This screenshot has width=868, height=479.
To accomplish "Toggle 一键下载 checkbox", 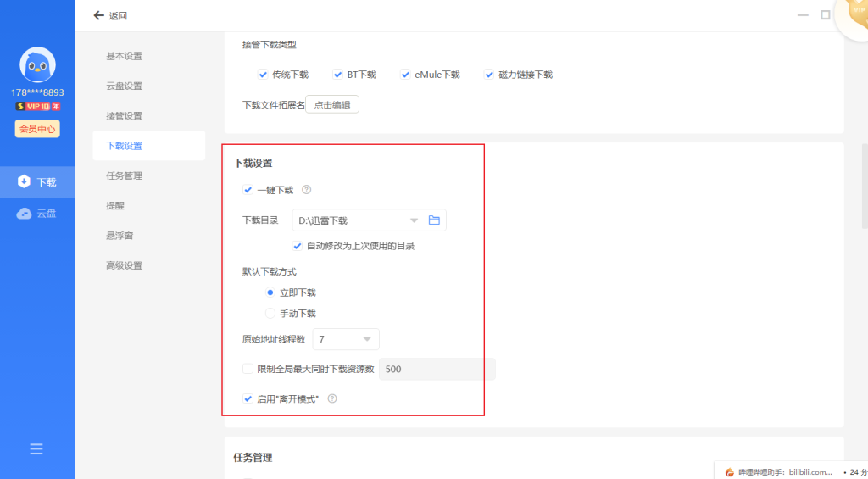I will click(248, 190).
